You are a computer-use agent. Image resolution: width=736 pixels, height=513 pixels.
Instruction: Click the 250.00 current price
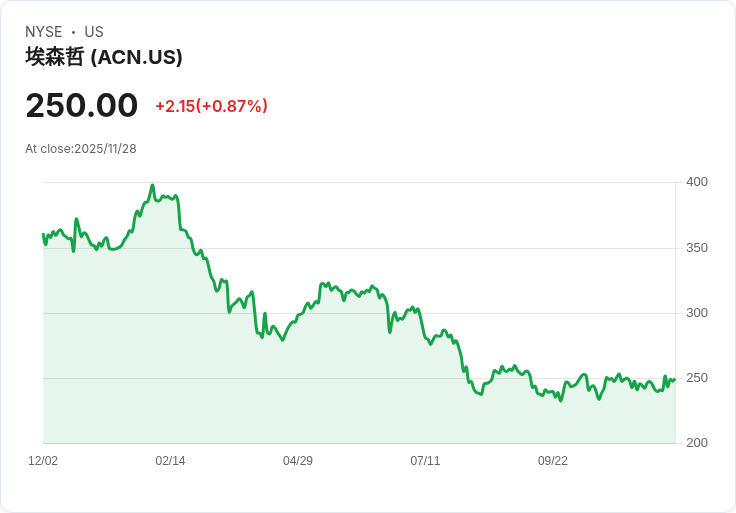(x=82, y=105)
